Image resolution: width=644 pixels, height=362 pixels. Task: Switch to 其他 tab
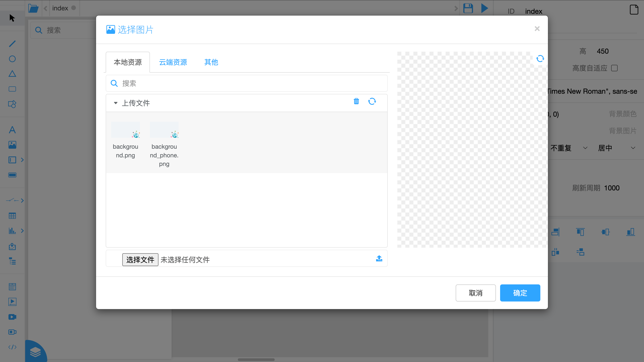click(x=211, y=62)
